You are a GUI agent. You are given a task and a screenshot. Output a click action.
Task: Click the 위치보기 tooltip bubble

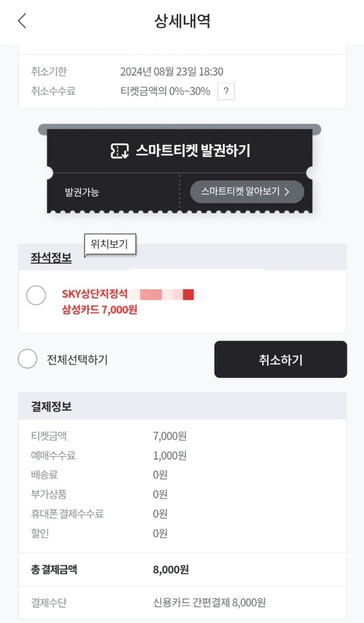point(110,244)
